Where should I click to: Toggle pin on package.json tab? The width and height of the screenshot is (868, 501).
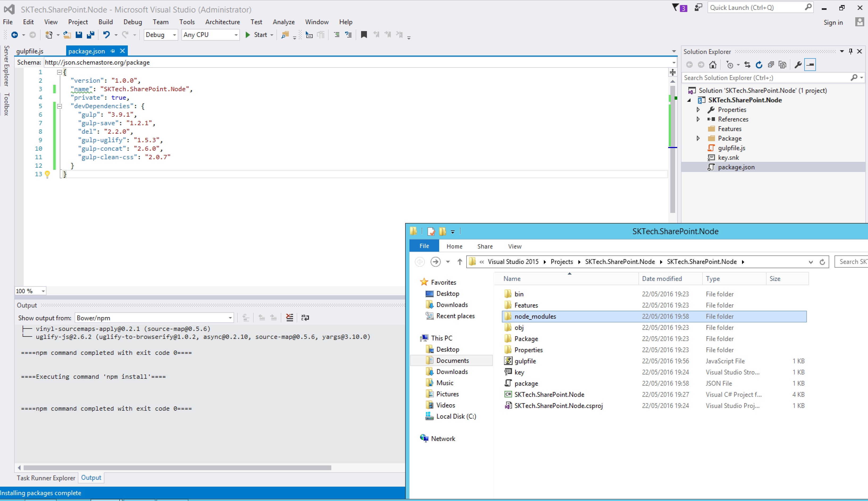click(112, 51)
